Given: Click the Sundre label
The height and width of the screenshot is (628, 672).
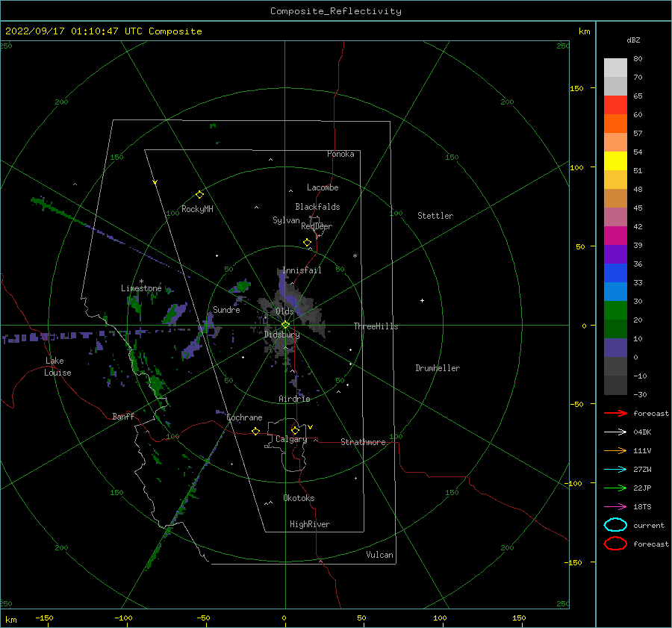Looking at the screenshot, I should (226, 309).
